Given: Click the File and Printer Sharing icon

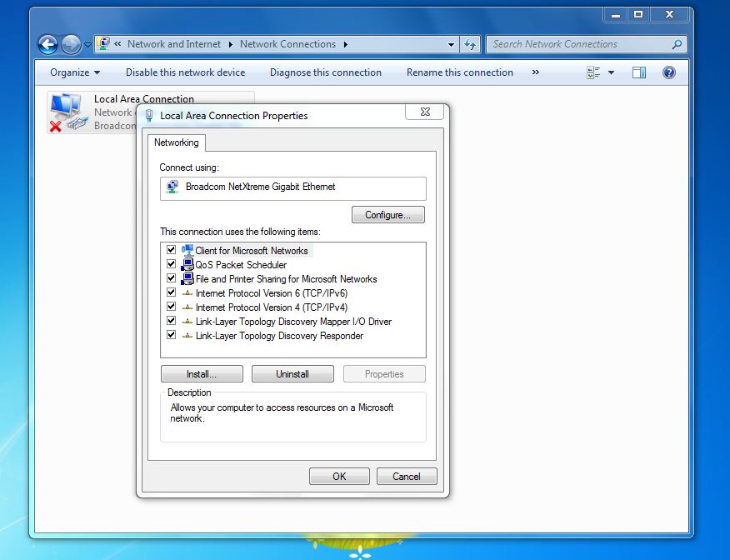Looking at the screenshot, I should [187, 279].
